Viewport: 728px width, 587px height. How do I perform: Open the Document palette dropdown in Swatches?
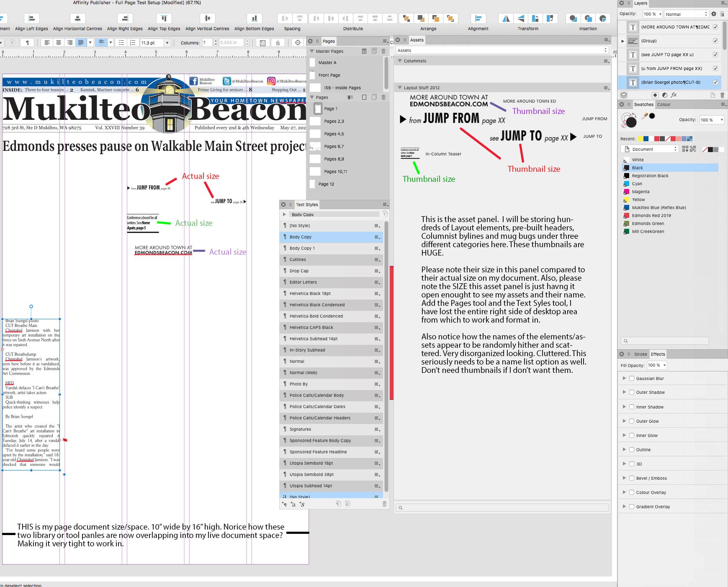pyautogui.click(x=649, y=149)
